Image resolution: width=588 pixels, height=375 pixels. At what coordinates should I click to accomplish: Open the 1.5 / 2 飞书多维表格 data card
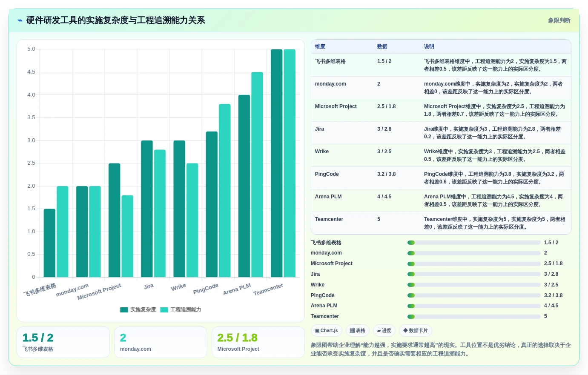63,342
